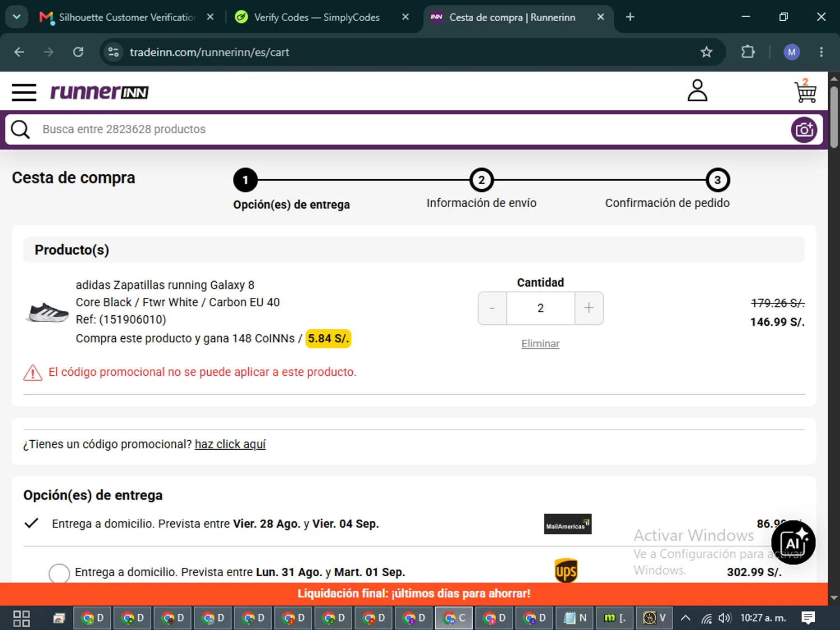Switch to the Verify Codes — SimplyCodes tab
Viewport: 840px width, 630px height.
point(317,17)
